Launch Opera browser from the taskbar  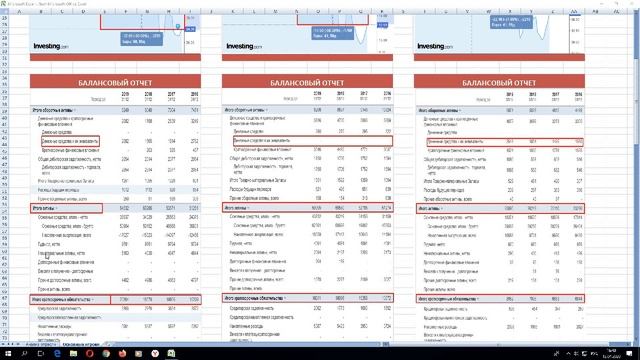pyautogui.click(x=90, y=353)
